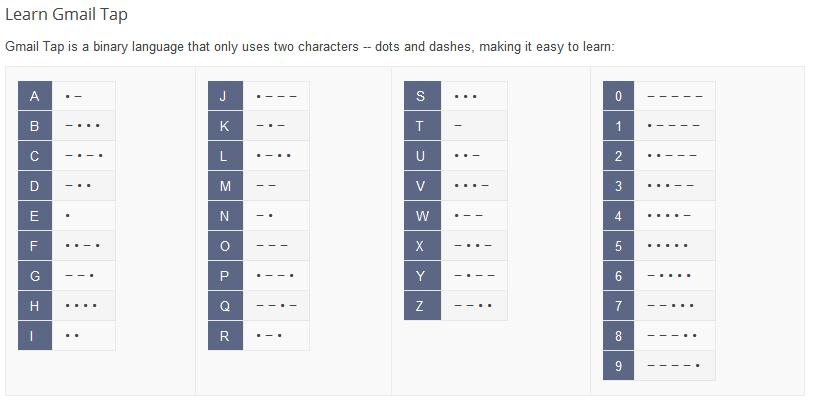Click the digit 0 tile

coord(619,96)
